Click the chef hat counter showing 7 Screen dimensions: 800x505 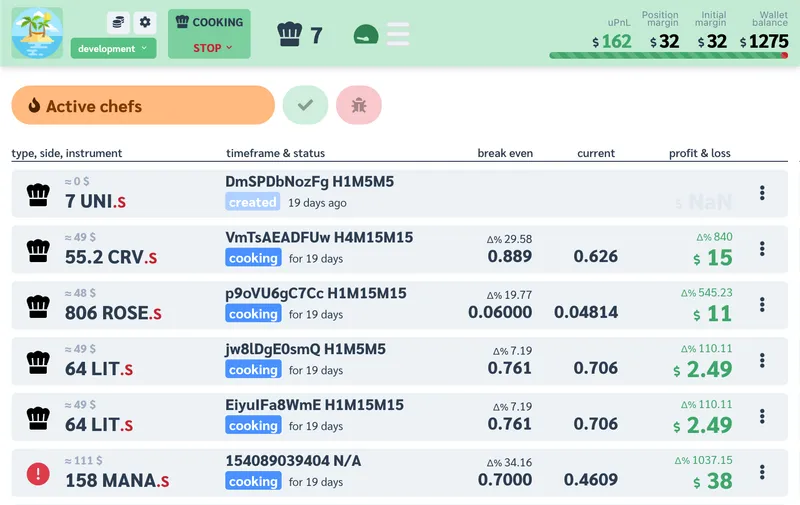[299, 35]
